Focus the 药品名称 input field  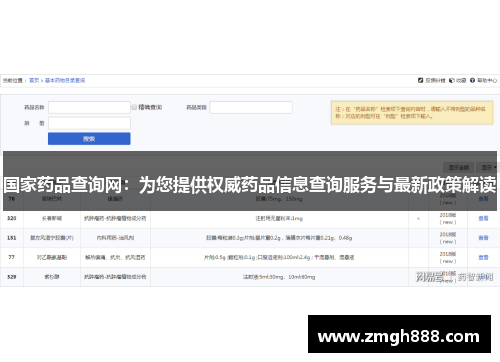click(x=89, y=107)
